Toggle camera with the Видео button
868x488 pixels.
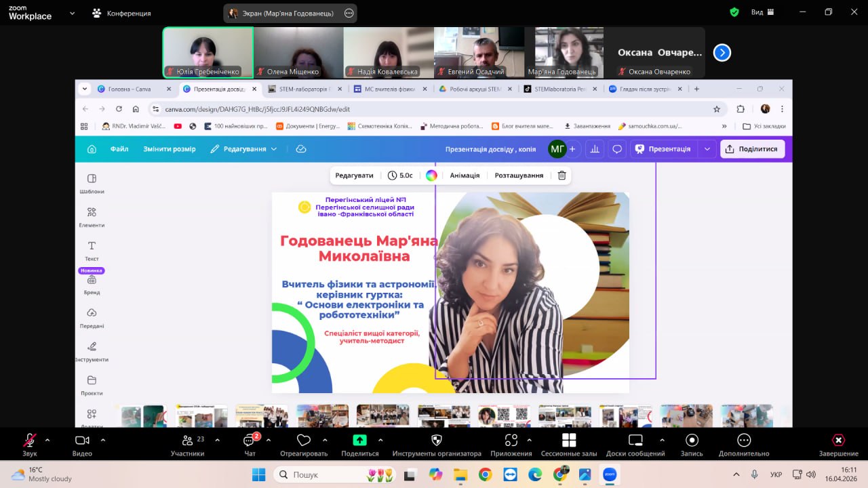click(82, 441)
